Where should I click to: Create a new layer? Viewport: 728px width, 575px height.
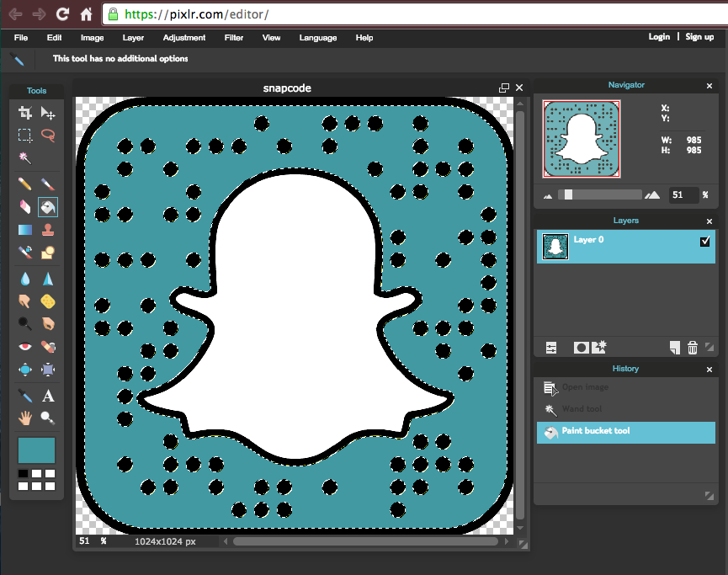pos(675,348)
